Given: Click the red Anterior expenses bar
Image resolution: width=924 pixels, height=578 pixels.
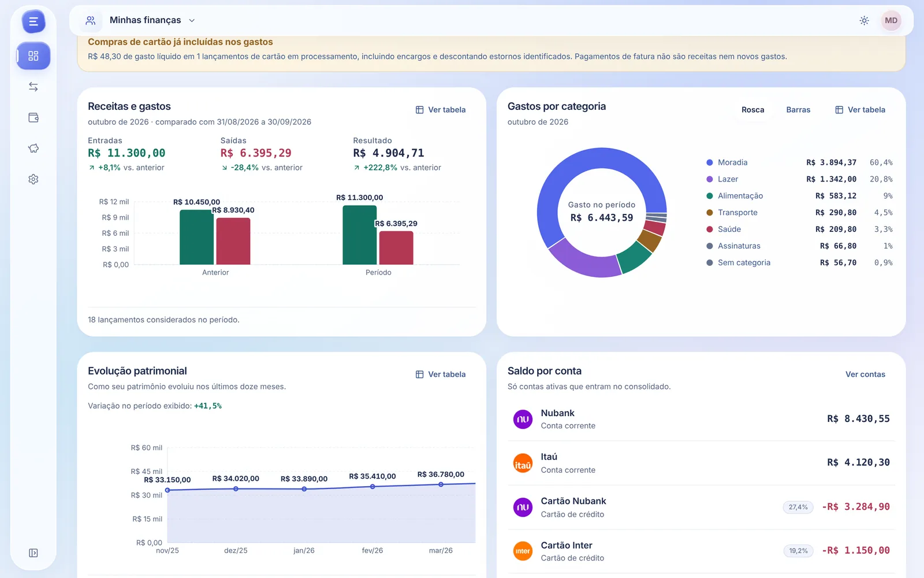Looking at the screenshot, I should tap(233, 241).
